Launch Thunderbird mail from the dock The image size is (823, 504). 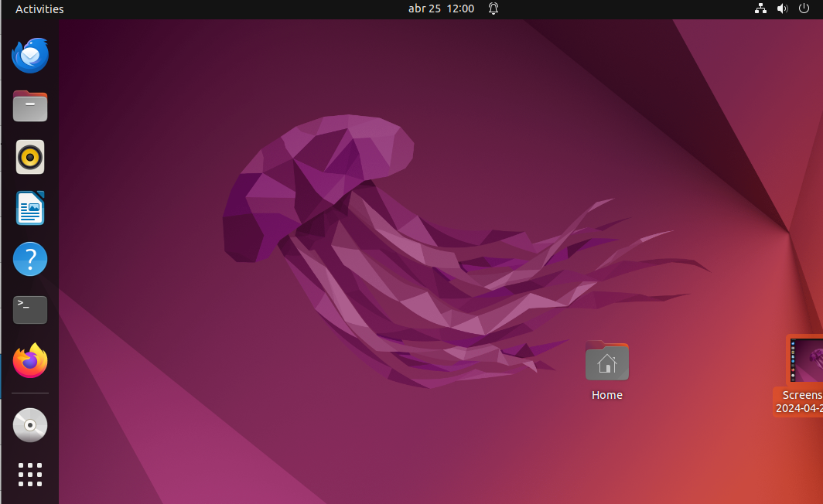pos(29,55)
